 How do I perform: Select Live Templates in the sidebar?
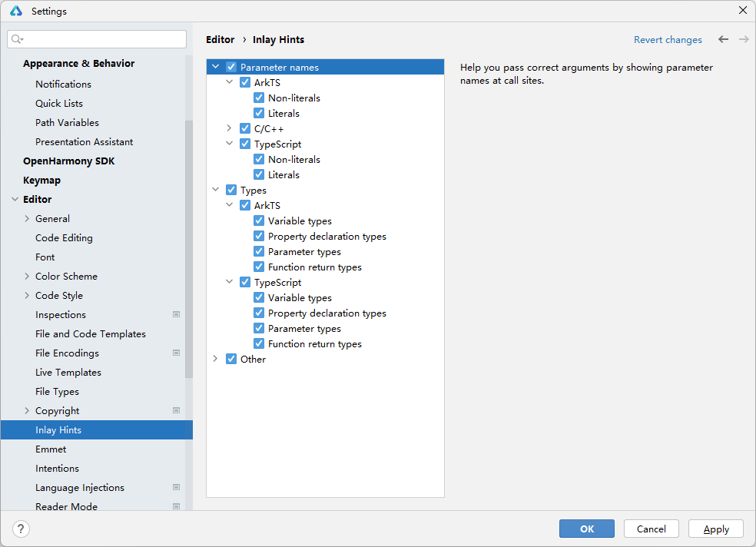(68, 372)
